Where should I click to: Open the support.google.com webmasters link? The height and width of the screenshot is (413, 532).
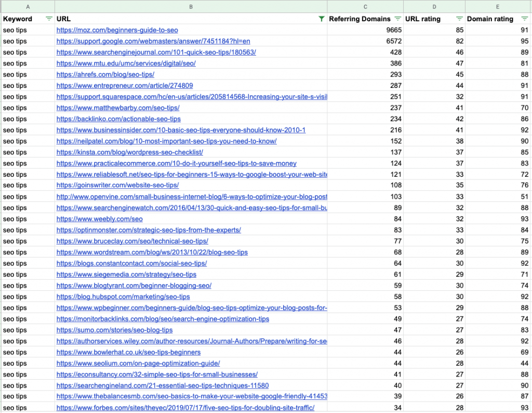coord(153,41)
